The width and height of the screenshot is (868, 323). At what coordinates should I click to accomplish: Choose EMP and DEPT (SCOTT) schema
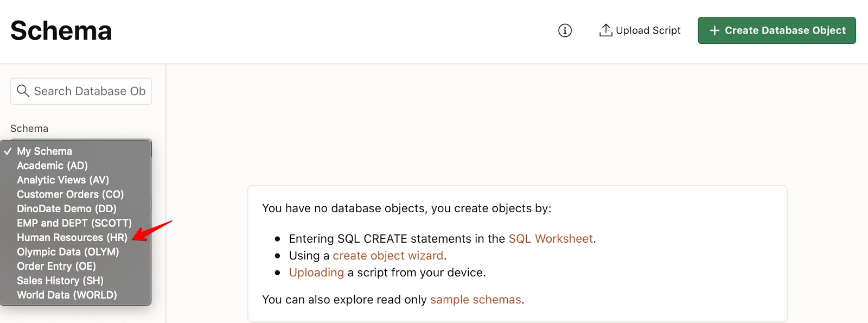[x=74, y=223]
